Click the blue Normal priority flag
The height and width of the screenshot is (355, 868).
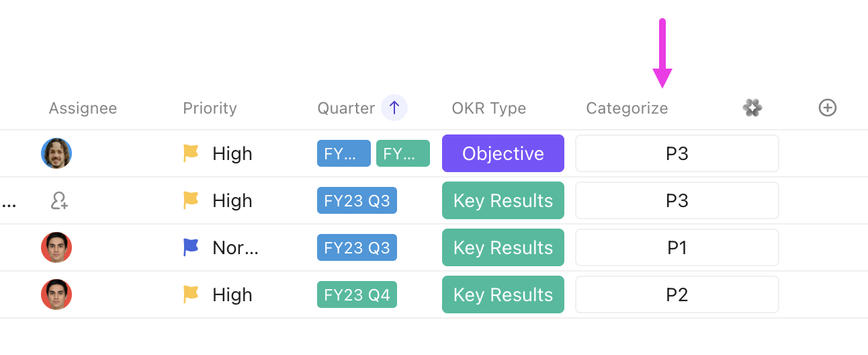[x=191, y=247]
